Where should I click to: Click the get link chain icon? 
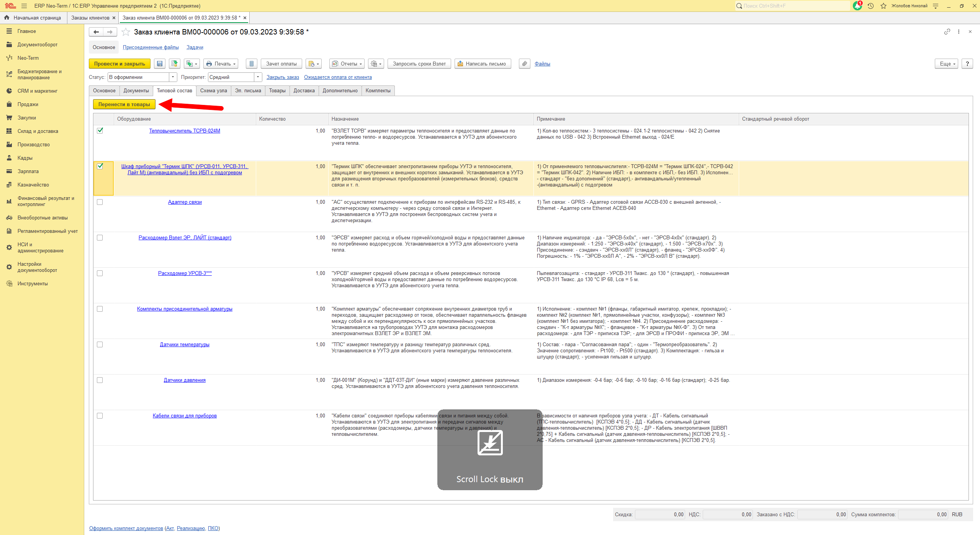coord(947,32)
